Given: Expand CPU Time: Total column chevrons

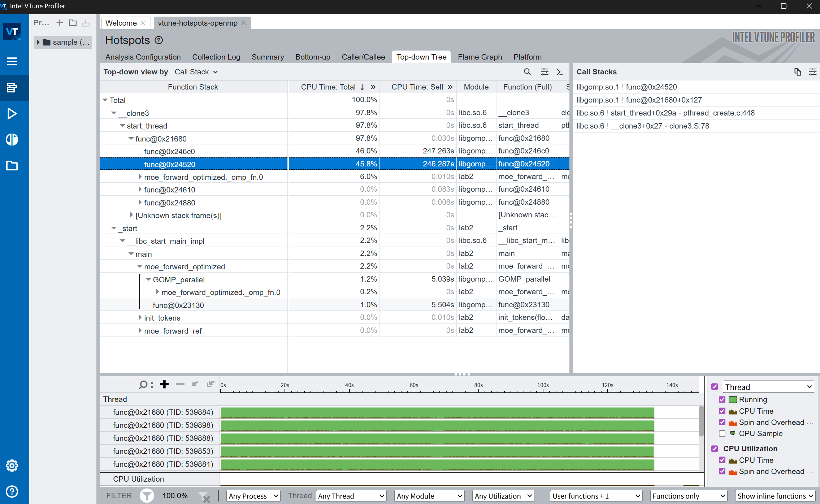Looking at the screenshot, I should coord(373,87).
